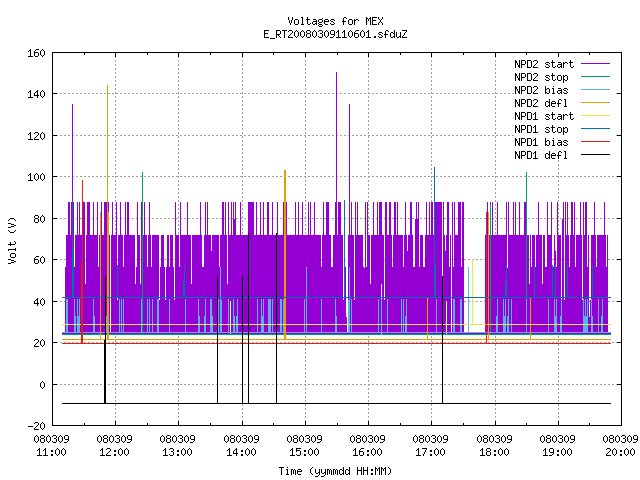Viewport: 640px width, 480px height.
Task: Click the NPD2 stop legend label
Action: (541, 77)
